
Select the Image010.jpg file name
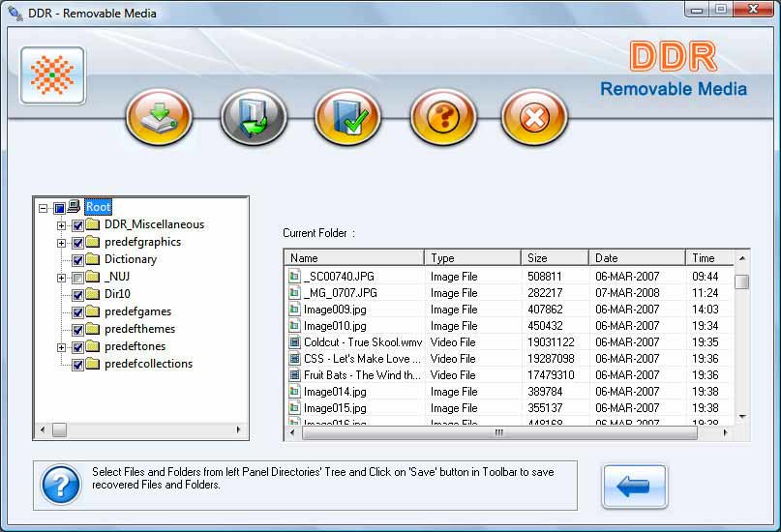pyautogui.click(x=335, y=326)
